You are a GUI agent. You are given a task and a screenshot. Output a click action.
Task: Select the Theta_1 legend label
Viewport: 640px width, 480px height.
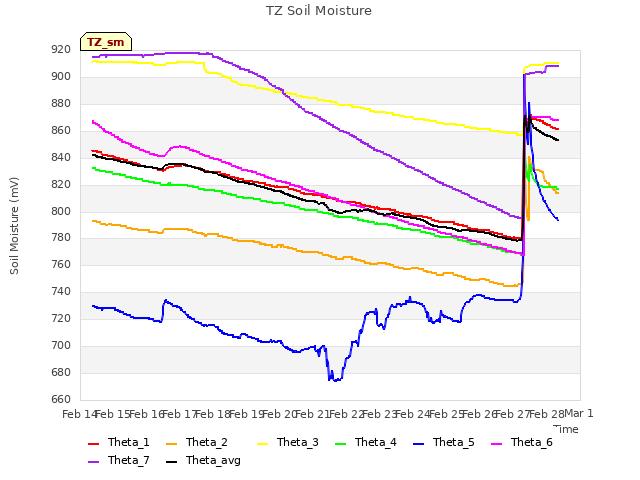click(129, 442)
